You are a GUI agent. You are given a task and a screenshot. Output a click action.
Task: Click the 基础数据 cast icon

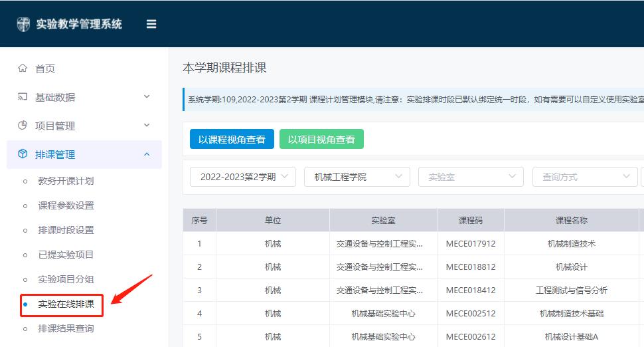pyautogui.click(x=23, y=97)
